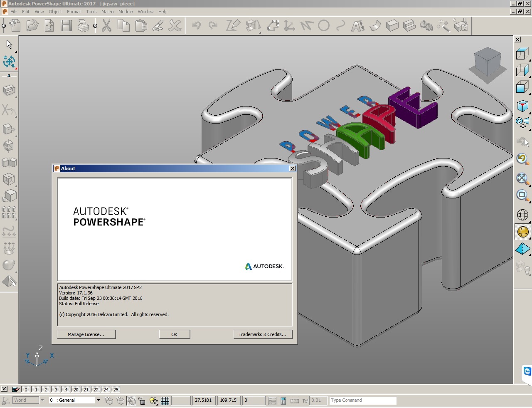Open the Object menu
The image size is (532, 408).
coord(55,12)
